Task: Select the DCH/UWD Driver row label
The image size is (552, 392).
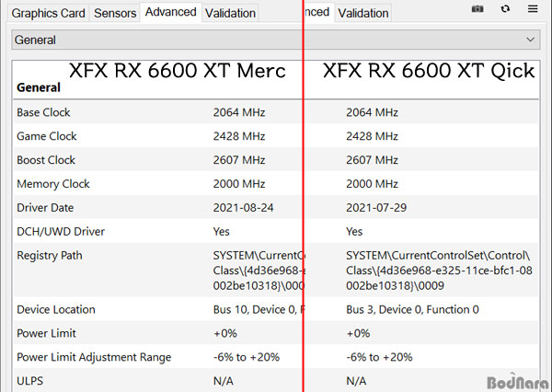Action: coord(61,231)
